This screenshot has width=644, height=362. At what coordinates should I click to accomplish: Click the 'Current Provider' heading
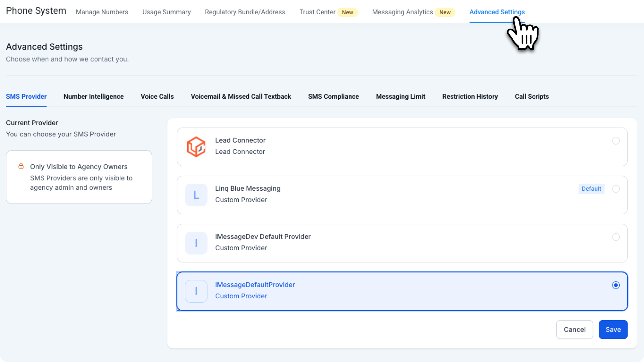click(x=32, y=123)
